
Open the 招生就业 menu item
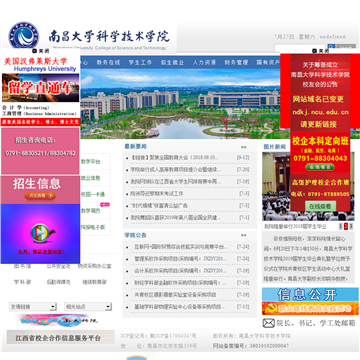[x=172, y=62]
